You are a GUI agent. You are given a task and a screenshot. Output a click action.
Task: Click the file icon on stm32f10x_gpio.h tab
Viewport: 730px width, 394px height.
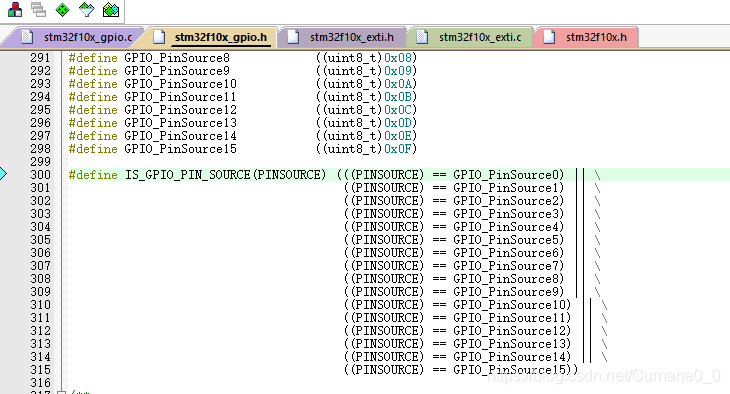click(x=159, y=37)
